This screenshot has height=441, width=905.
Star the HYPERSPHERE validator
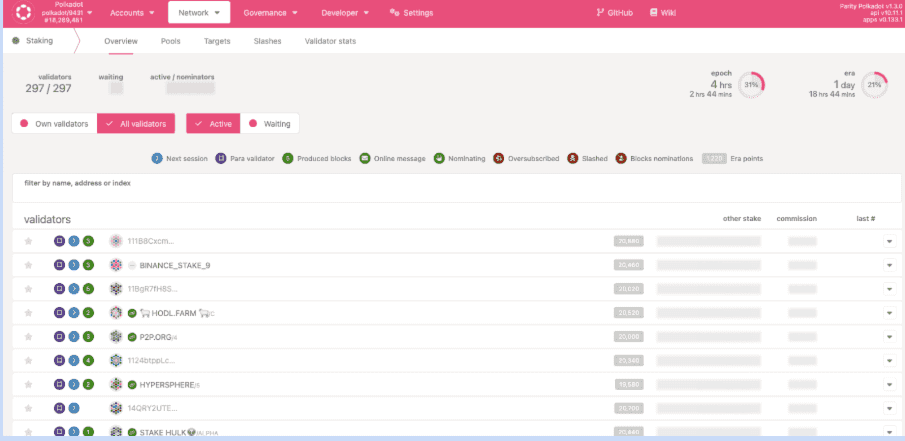coord(29,385)
